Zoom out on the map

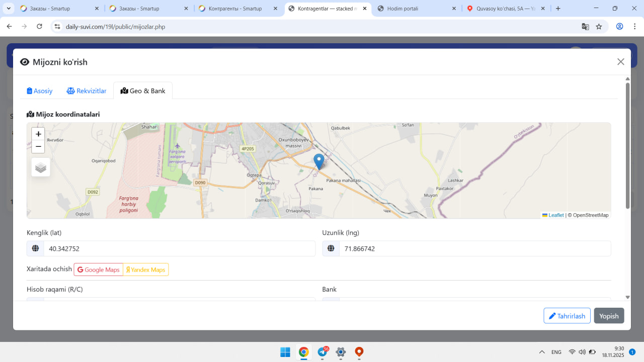pyautogui.click(x=38, y=146)
